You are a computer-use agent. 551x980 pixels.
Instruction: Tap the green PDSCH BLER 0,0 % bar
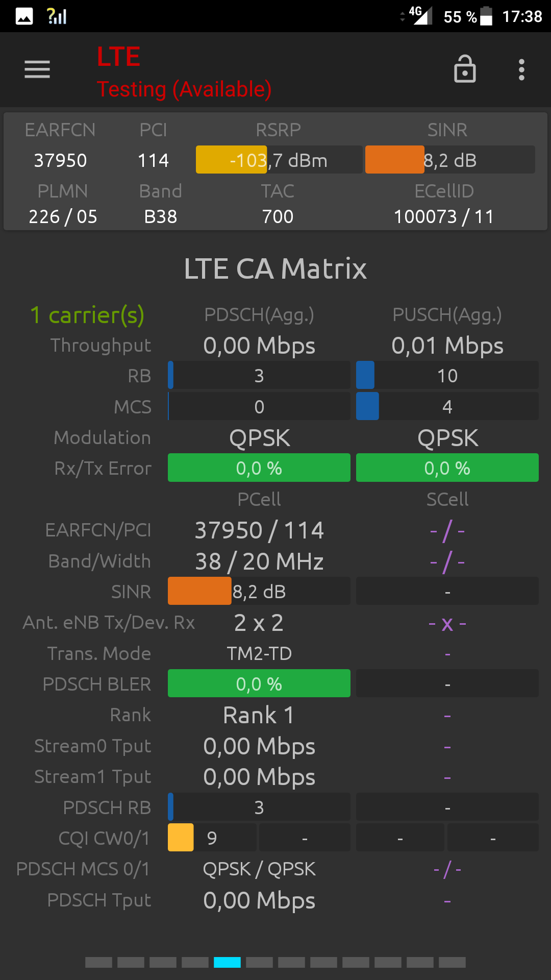click(x=259, y=683)
